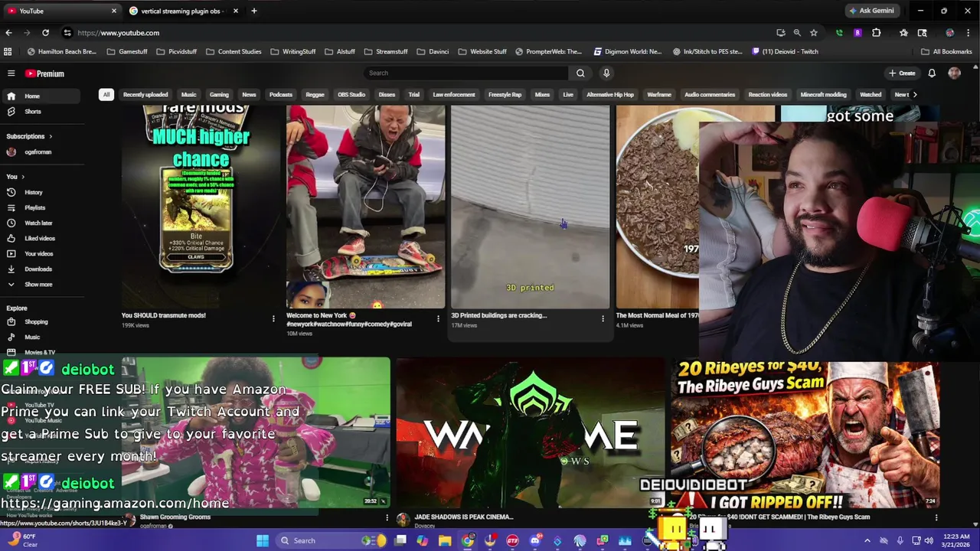This screenshot has height=551, width=980.
Task: Open Shorts in the sidebar
Action: pyautogui.click(x=41, y=111)
